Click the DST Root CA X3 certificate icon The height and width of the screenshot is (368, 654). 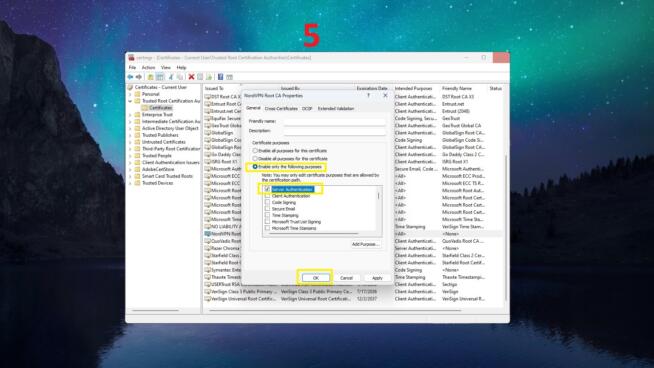[x=208, y=97]
